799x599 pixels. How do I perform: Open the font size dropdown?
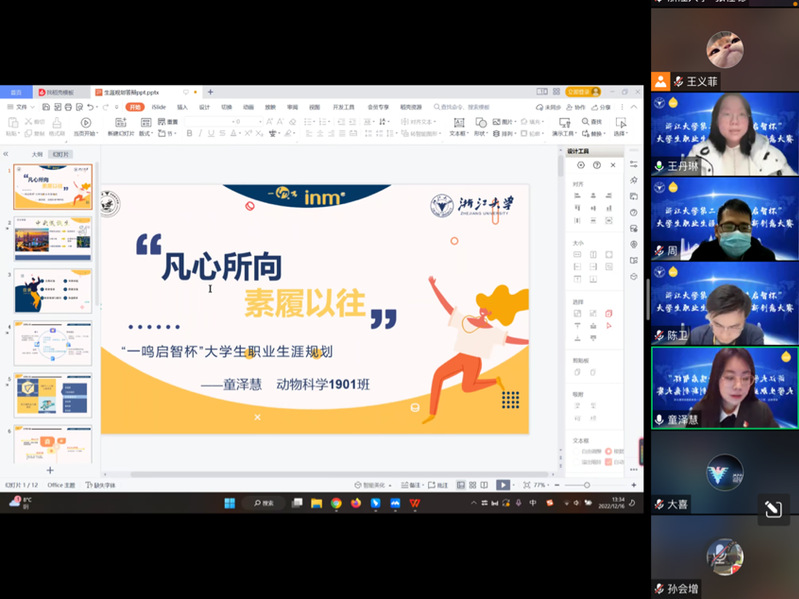pyautogui.click(x=260, y=122)
